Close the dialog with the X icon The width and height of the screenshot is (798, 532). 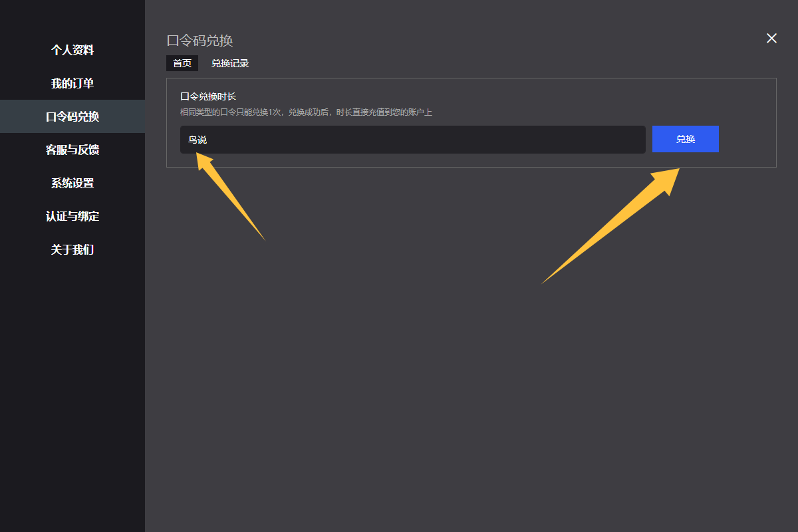pyautogui.click(x=771, y=38)
